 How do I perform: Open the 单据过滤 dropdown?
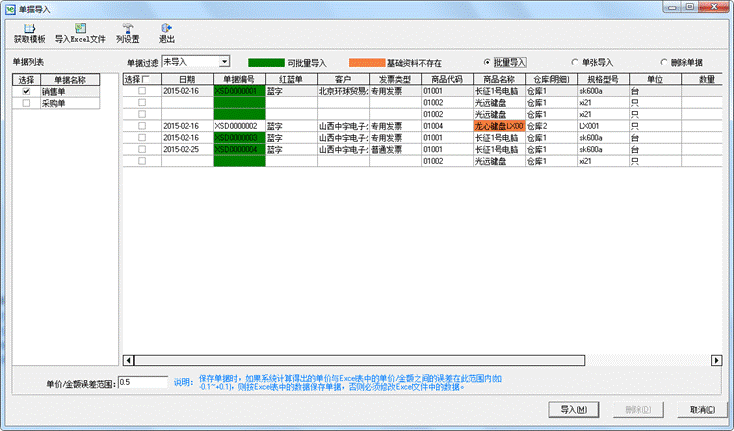pos(223,62)
